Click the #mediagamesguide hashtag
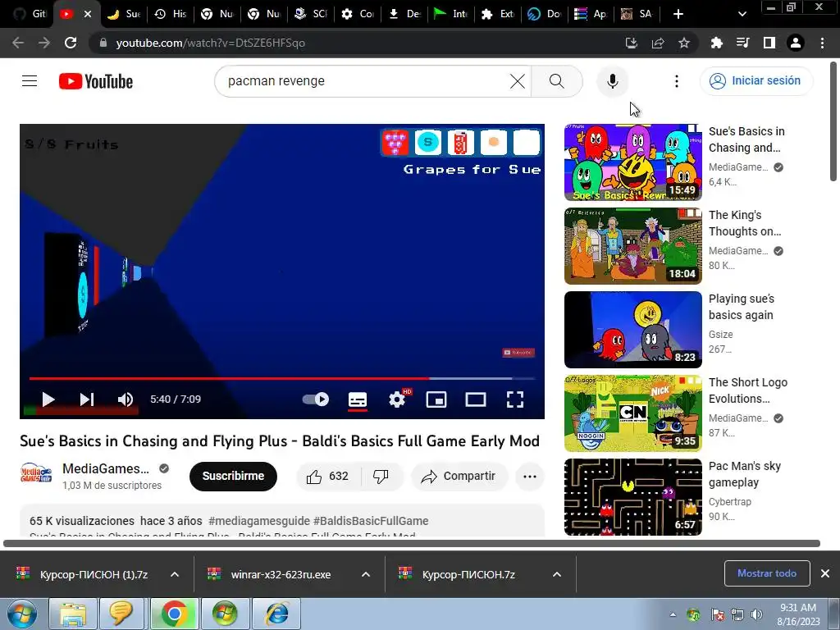Image resolution: width=840 pixels, height=630 pixels. click(x=258, y=521)
